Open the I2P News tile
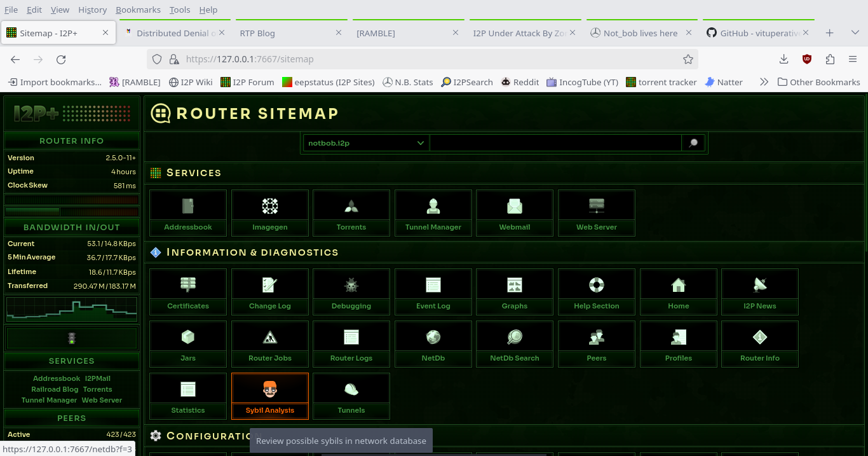Image resolution: width=868 pixels, height=456 pixels. [760, 292]
